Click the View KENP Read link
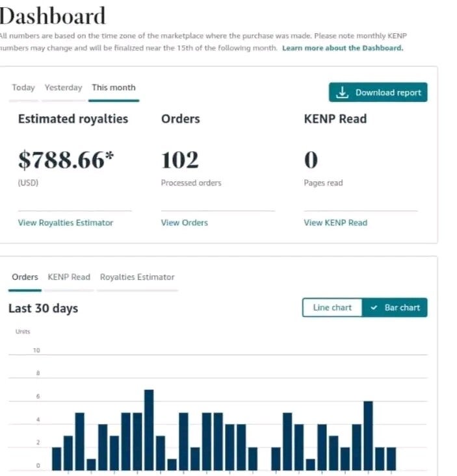The width and height of the screenshot is (457, 476). tap(335, 223)
